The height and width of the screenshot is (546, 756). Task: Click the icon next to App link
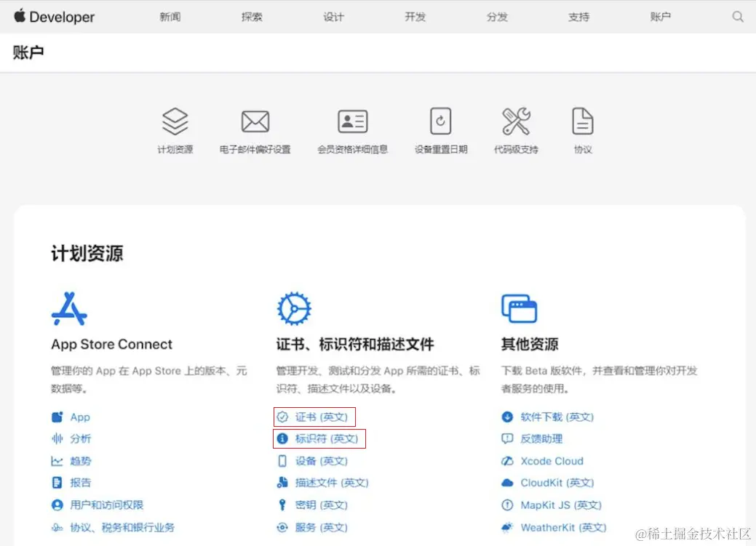(x=57, y=417)
